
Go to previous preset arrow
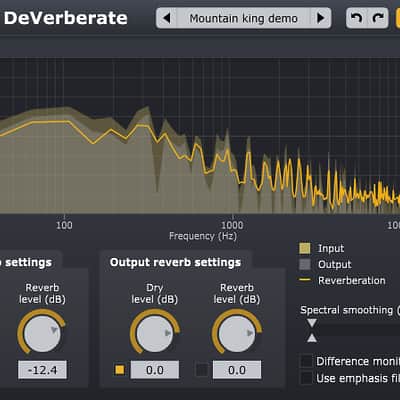click(x=167, y=18)
